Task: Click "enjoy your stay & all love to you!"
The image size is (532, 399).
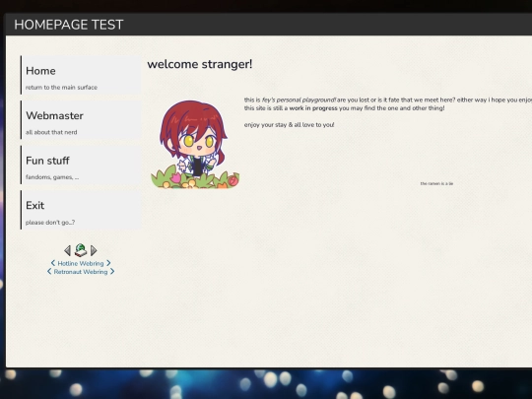Action: (x=289, y=125)
